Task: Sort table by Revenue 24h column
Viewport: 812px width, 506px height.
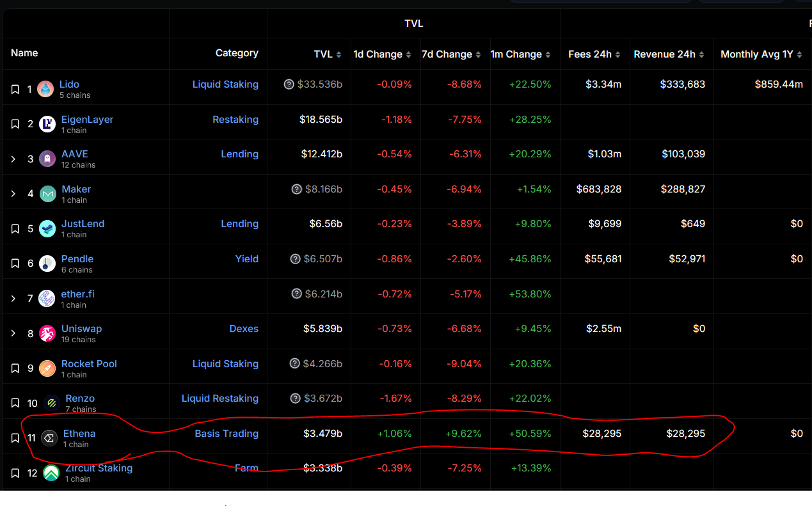Action: [669, 54]
